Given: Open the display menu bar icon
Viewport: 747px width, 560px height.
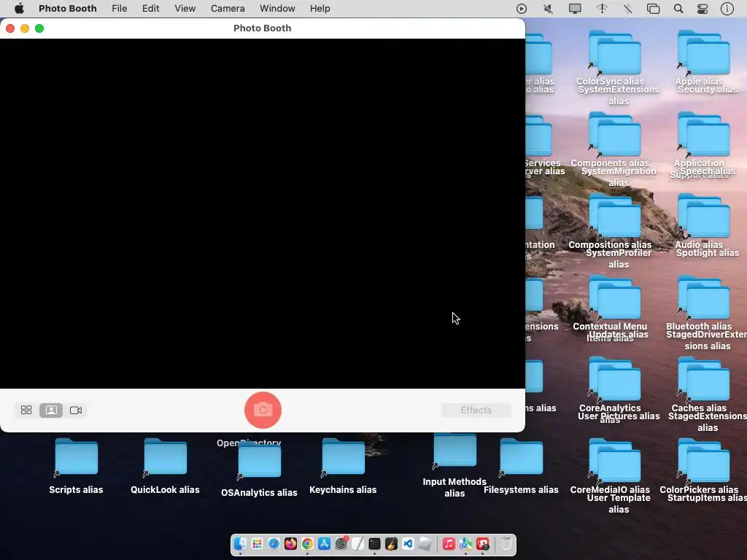Looking at the screenshot, I should [575, 9].
